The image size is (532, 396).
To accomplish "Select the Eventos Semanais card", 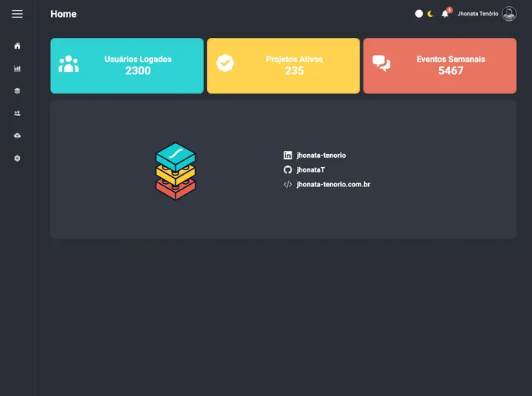I will click(x=439, y=66).
